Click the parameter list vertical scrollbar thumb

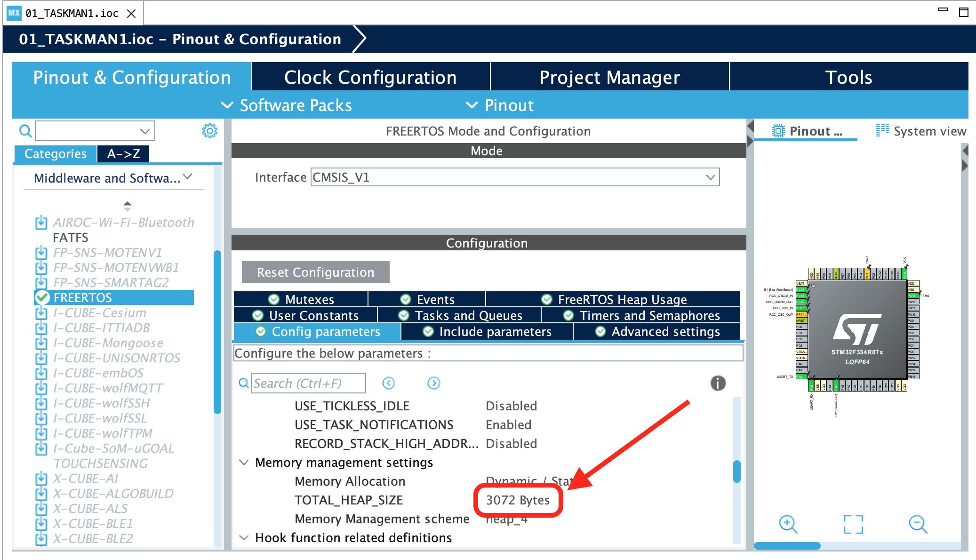point(736,472)
